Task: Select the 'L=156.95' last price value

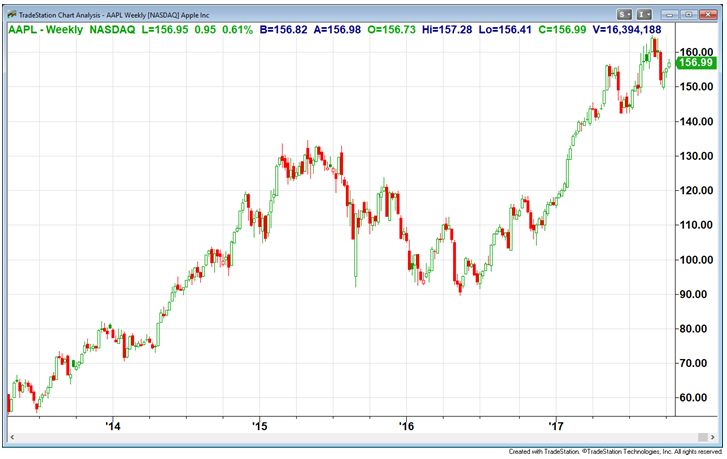Action: 165,30
